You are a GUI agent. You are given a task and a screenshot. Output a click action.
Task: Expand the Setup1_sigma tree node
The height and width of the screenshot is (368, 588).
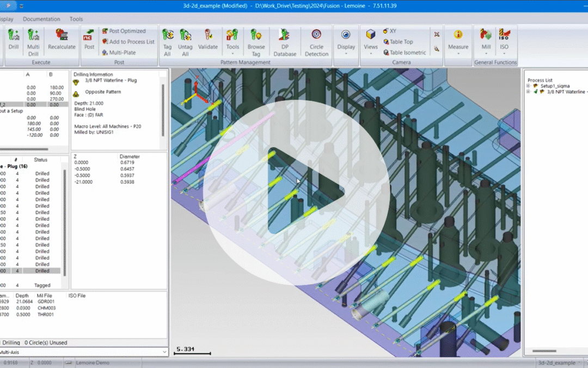tap(529, 86)
